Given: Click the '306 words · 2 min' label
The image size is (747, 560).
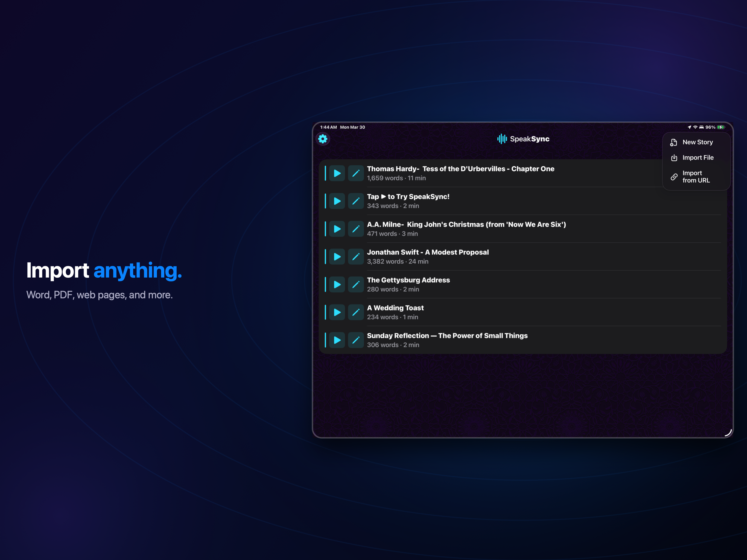Looking at the screenshot, I should (393, 345).
